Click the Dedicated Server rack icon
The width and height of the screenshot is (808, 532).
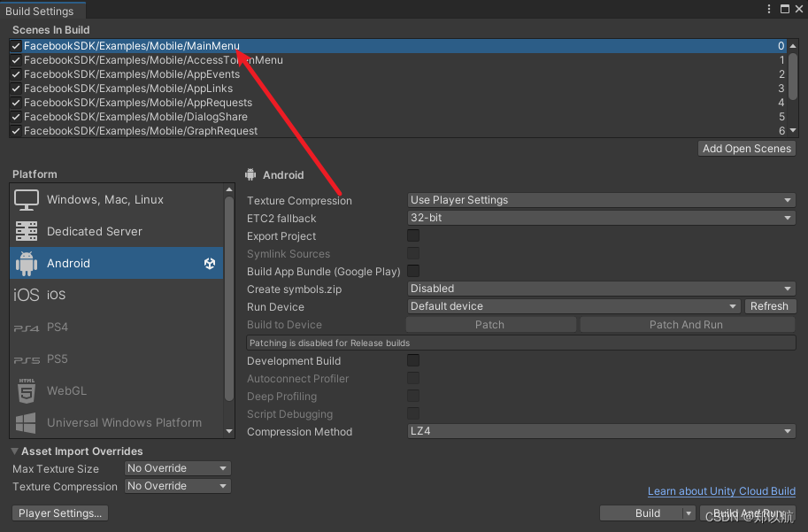(x=27, y=231)
